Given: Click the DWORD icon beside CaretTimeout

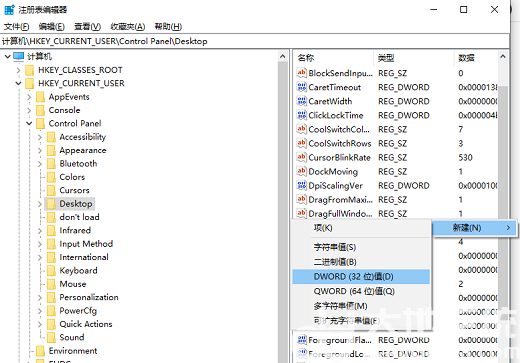Looking at the screenshot, I should pos(301,87).
